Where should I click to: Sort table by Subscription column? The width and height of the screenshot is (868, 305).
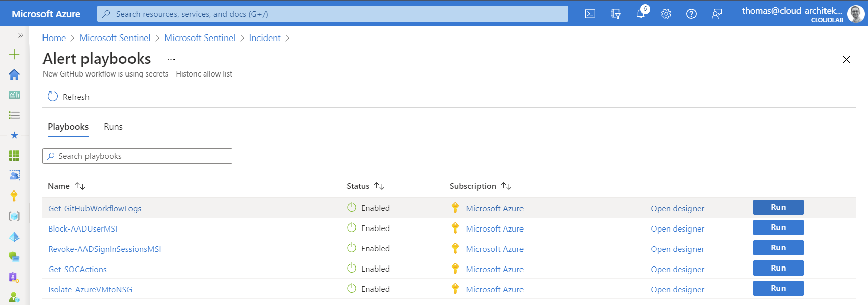pos(481,186)
